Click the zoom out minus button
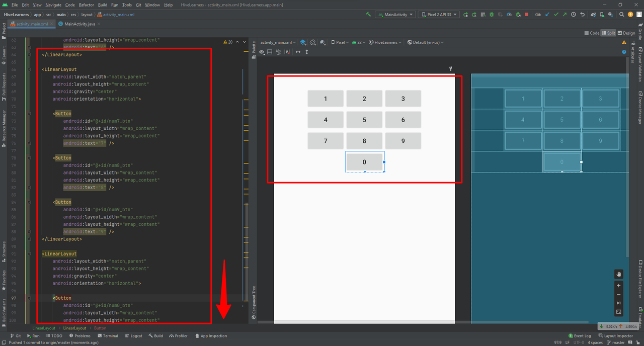The height and width of the screenshot is (346, 644). coord(619,295)
